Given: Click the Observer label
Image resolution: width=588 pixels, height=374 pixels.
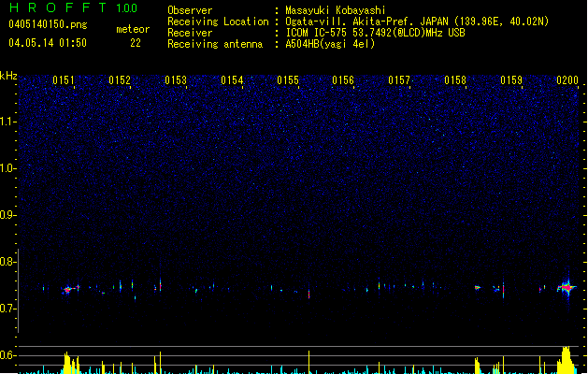Looking at the screenshot, I should (x=190, y=10).
